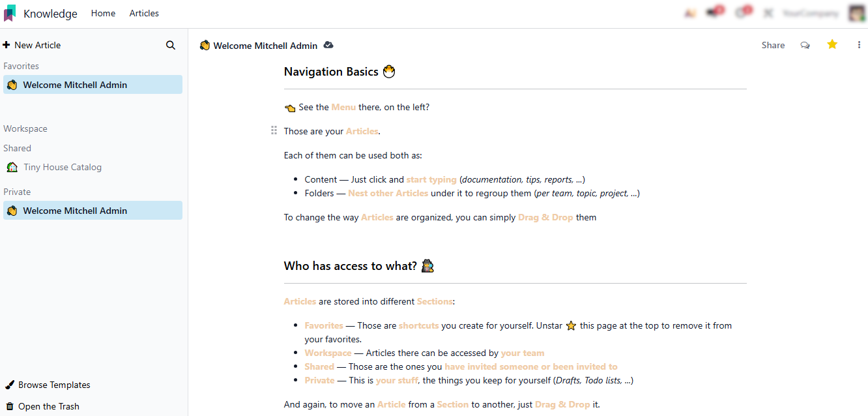Open the Trash
This screenshot has width=868, height=416.
(43, 406)
